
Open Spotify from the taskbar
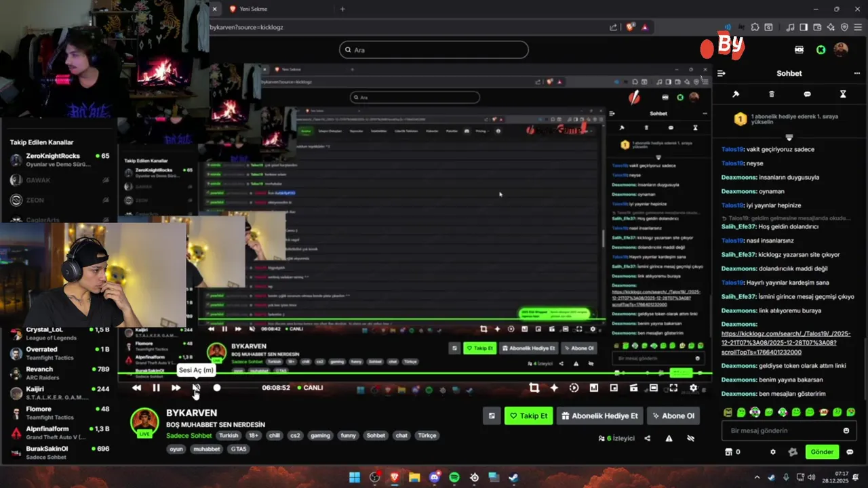(x=454, y=477)
